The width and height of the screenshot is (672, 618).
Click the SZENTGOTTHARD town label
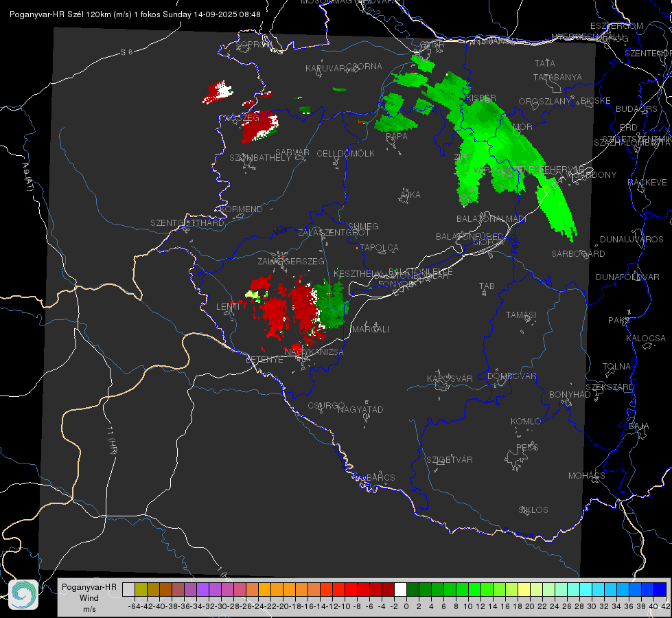coord(187,223)
